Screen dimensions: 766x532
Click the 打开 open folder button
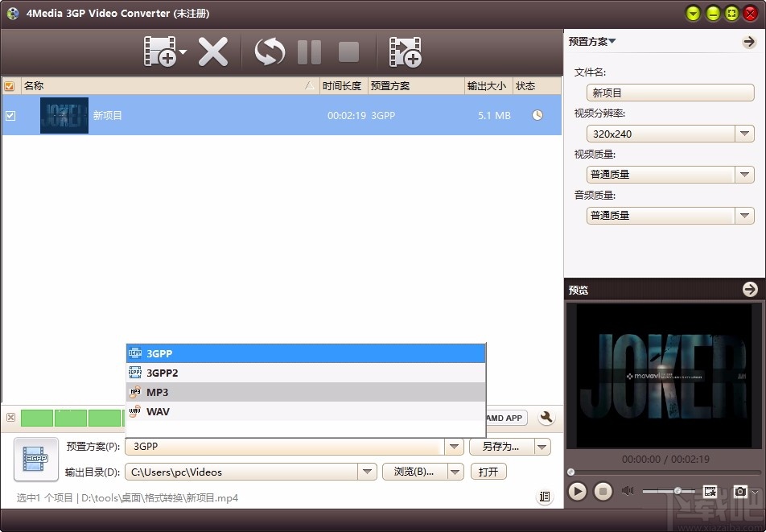[488, 473]
